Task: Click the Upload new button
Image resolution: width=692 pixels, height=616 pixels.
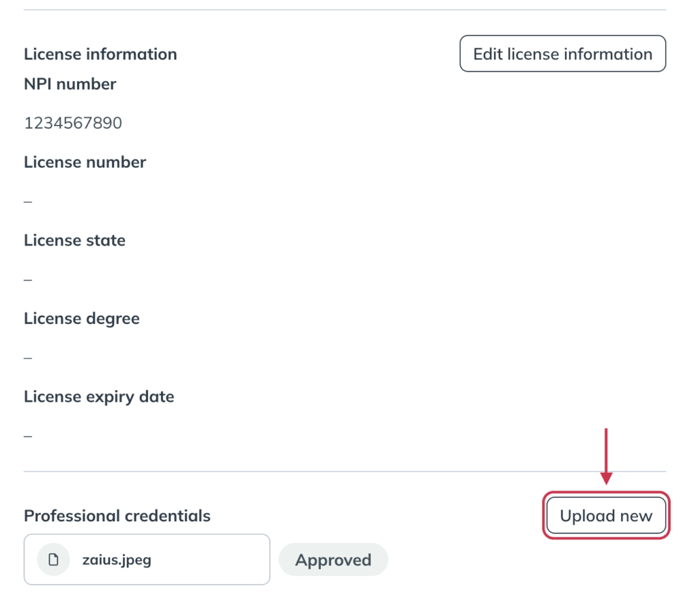Action: [606, 515]
